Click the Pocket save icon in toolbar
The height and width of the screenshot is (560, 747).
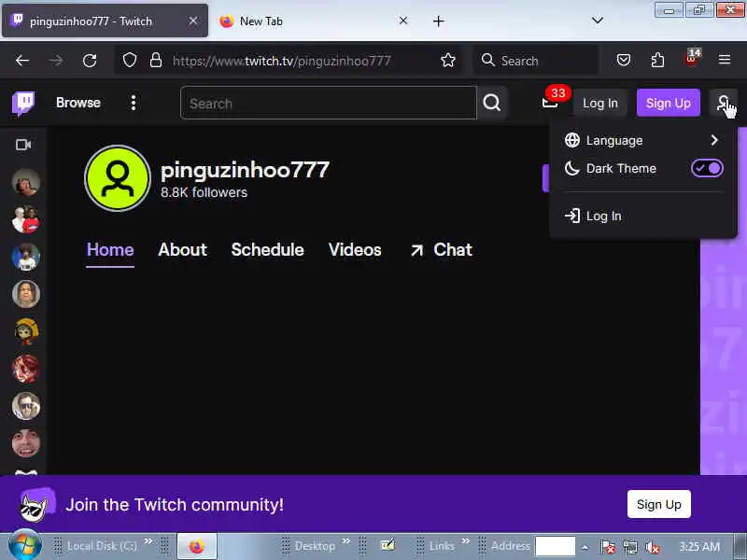click(624, 61)
